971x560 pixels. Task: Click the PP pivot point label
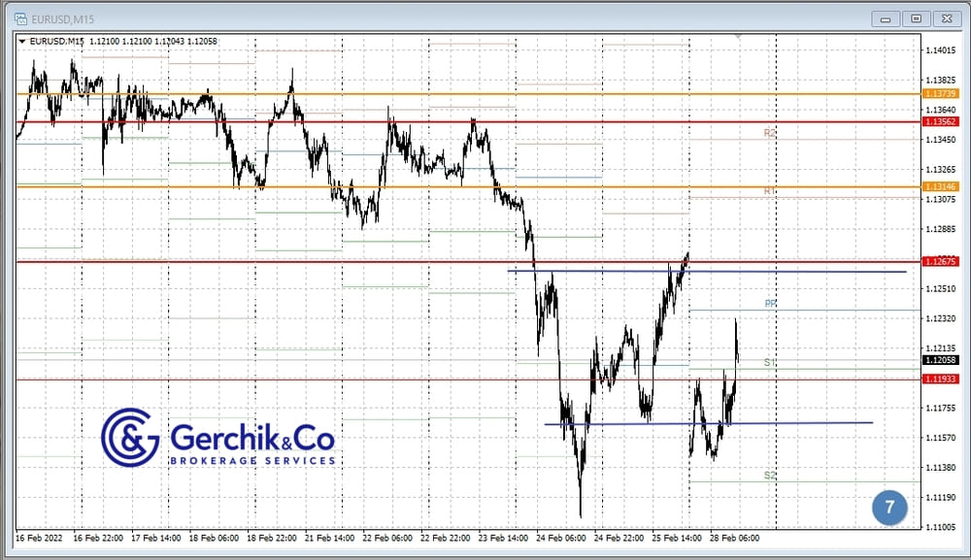[x=770, y=304]
